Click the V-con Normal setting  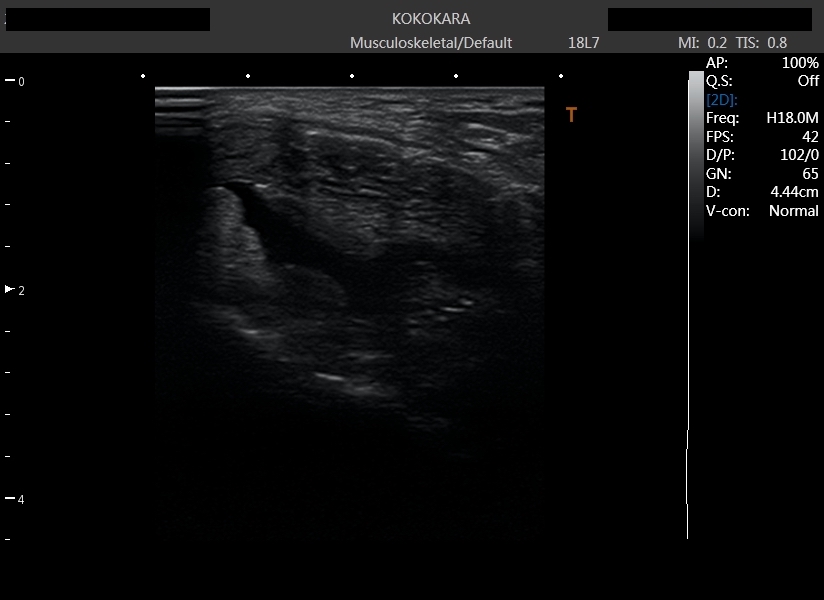pyautogui.click(x=793, y=211)
